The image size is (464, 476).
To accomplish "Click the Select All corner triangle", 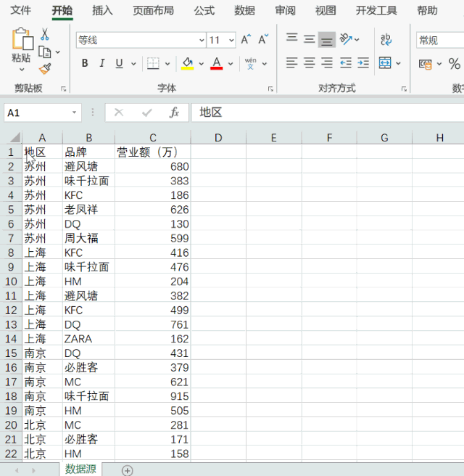I will click(14, 137).
